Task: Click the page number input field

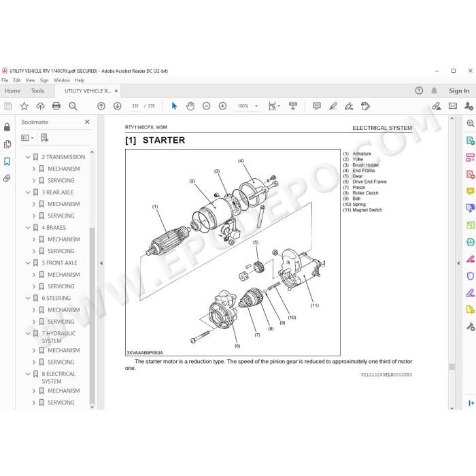Action: [x=135, y=106]
